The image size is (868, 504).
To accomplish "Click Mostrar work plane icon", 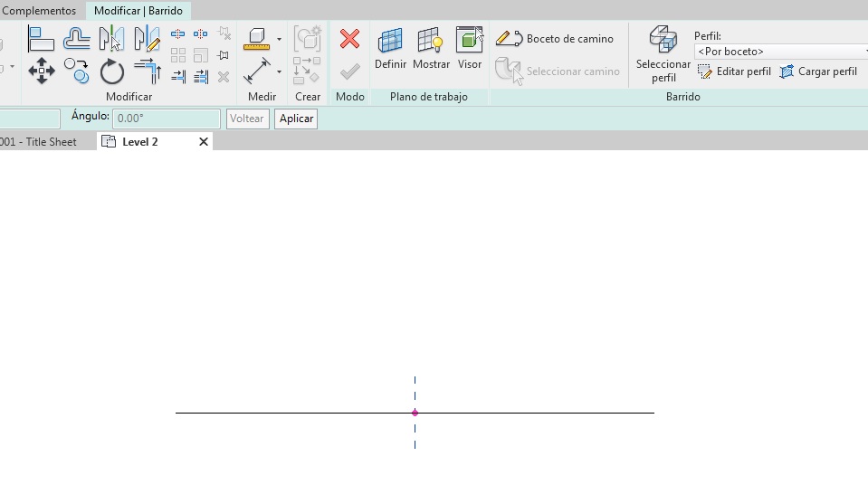I will pos(431,48).
